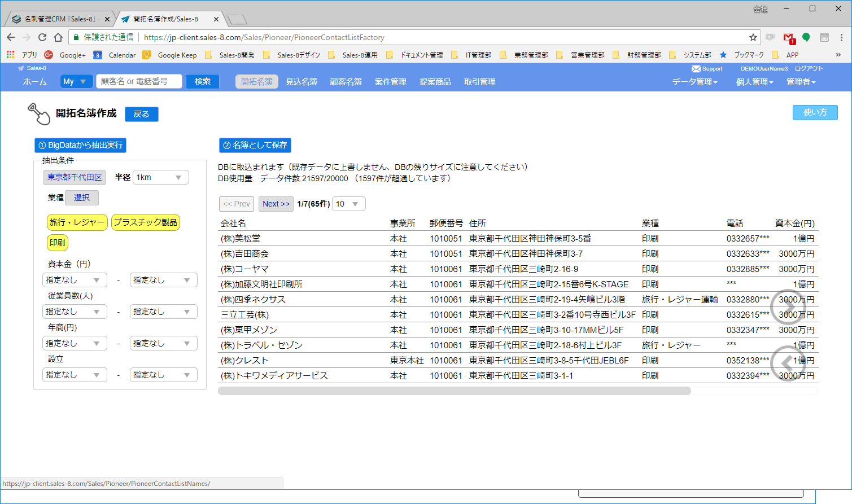Click the lower circular left-arrow overlay button
The width and height of the screenshot is (852, 504).
tap(788, 363)
